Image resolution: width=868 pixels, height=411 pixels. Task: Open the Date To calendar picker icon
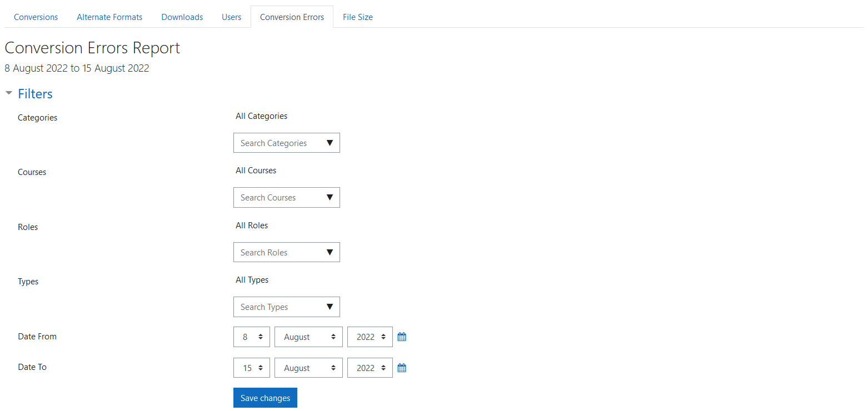[x=402, y=368]
